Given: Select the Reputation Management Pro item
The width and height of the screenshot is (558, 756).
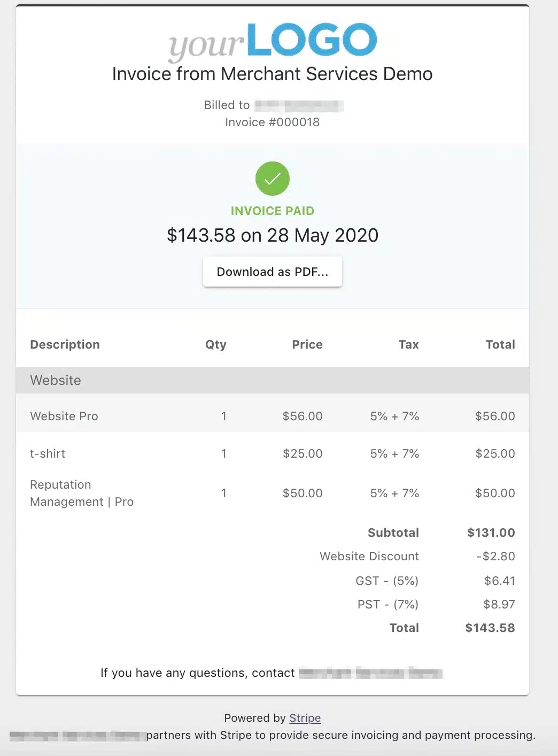Looking at the screenshot, I should [82, 493].
